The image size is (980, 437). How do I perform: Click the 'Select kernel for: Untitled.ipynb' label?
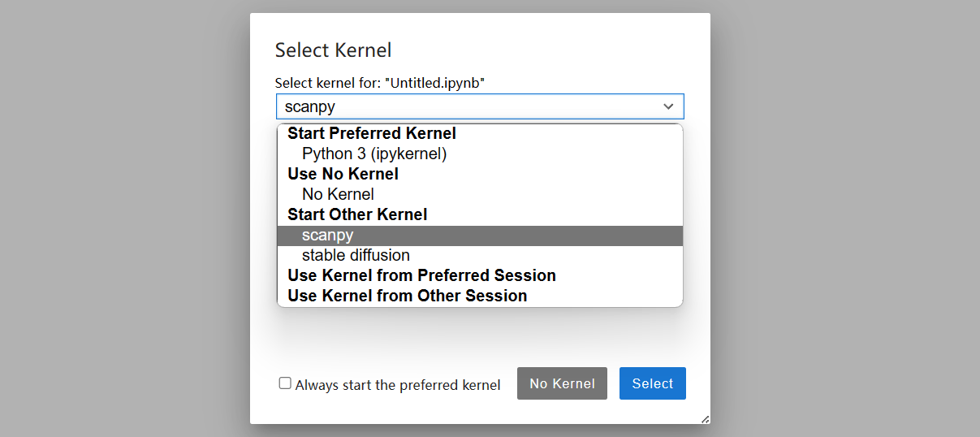tap(380, 83)
